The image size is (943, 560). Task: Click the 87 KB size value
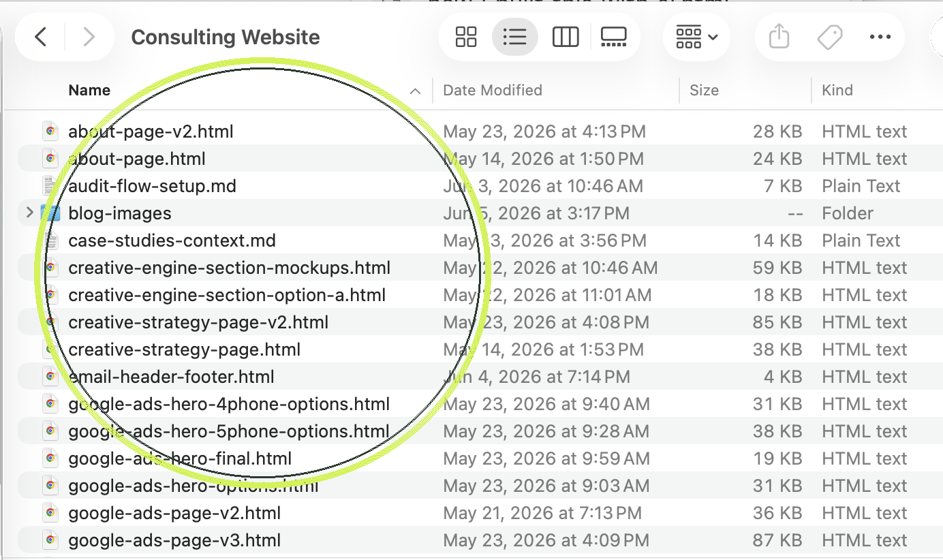point(777,540)
